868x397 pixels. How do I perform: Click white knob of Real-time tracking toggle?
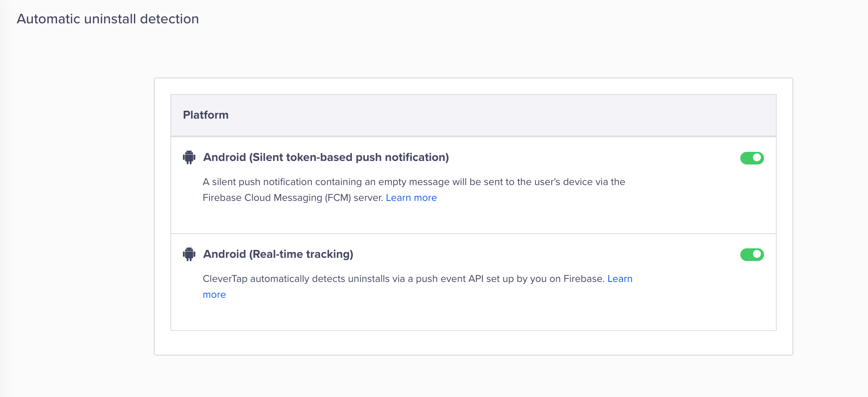coord(757,255)
